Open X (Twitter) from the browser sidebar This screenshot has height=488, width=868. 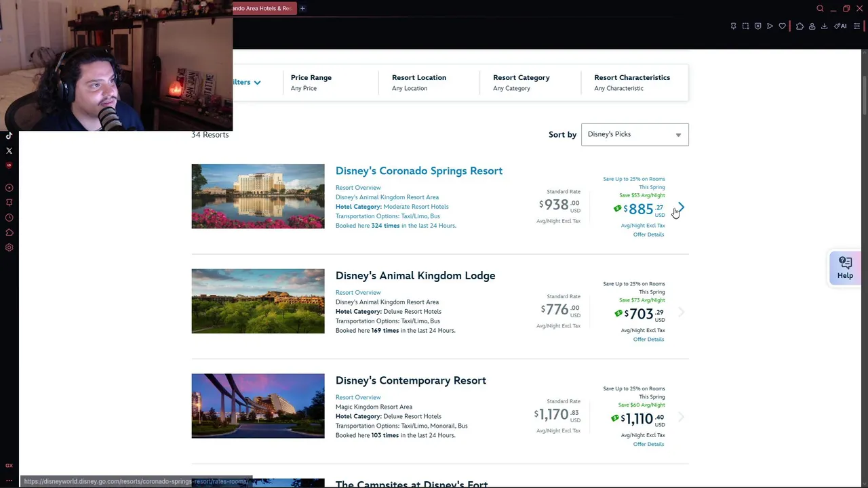point(9,150)
